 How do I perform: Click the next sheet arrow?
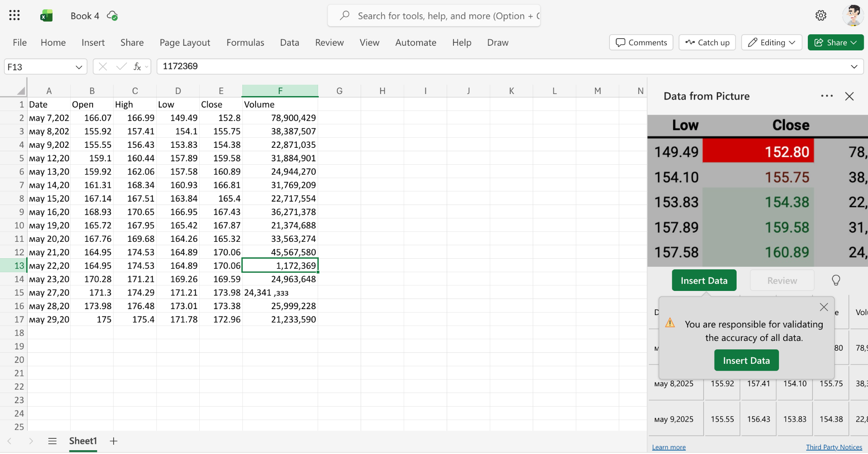pos(31,441)
